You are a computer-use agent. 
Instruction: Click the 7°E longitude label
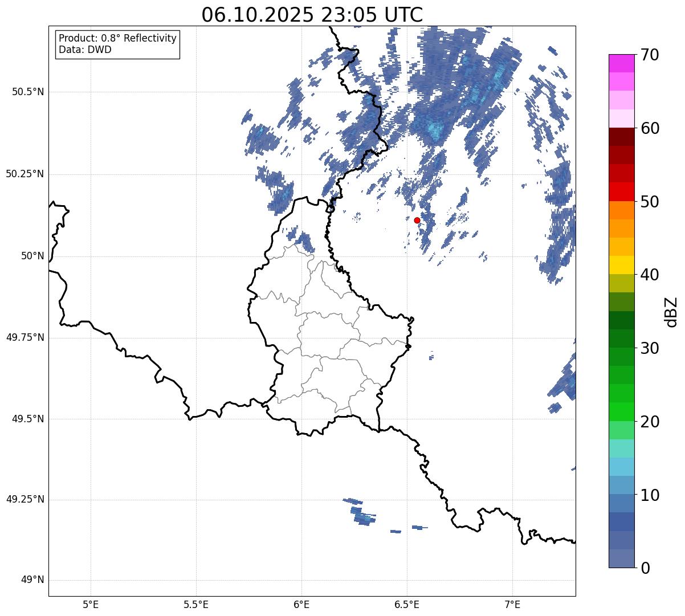pyautogui.click(x=512, y=604)
